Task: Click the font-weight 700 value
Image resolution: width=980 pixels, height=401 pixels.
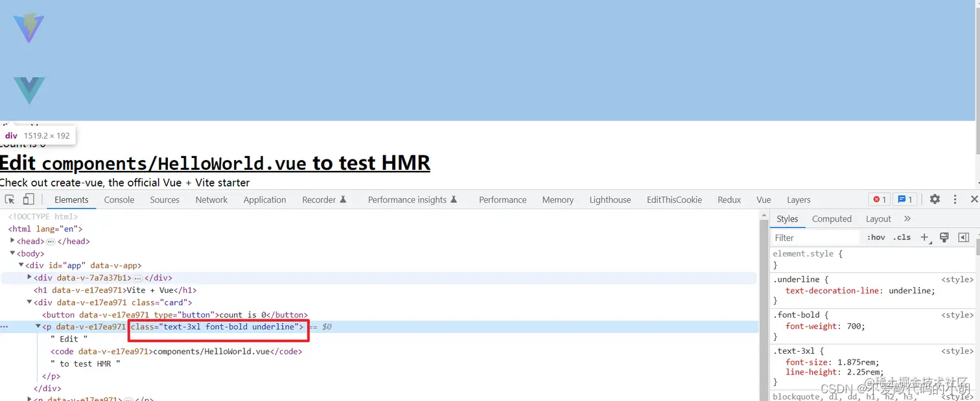Action: pos(855,327)
